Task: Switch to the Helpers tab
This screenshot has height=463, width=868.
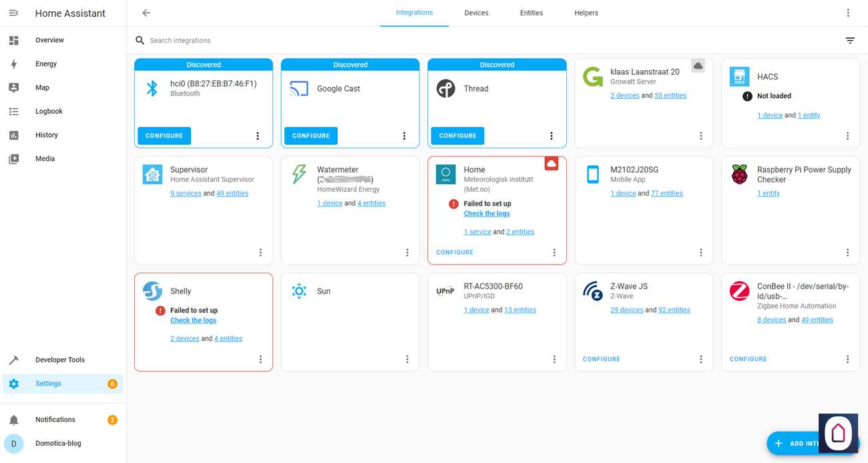Action: pos(586,13)
